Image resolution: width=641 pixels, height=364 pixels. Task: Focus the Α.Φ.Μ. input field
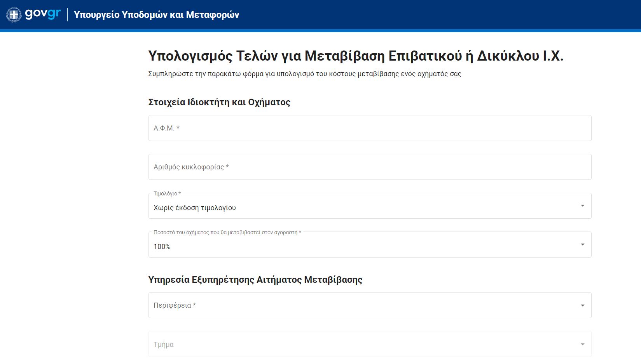(370, 128)
